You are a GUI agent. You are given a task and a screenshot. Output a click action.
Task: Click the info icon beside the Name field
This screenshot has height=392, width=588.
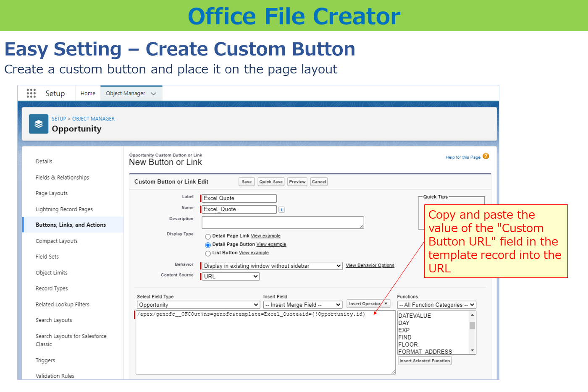coord(281,209)
